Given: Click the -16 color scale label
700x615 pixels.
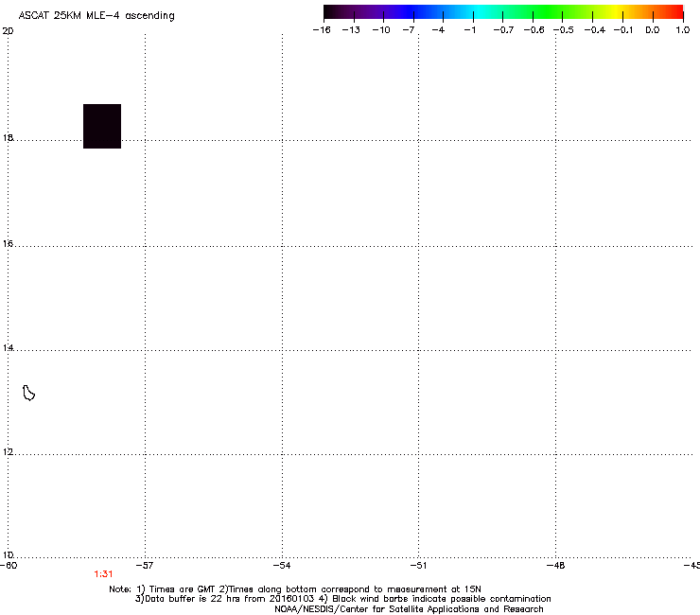Looking at the screenshot, I should (322, 30).
